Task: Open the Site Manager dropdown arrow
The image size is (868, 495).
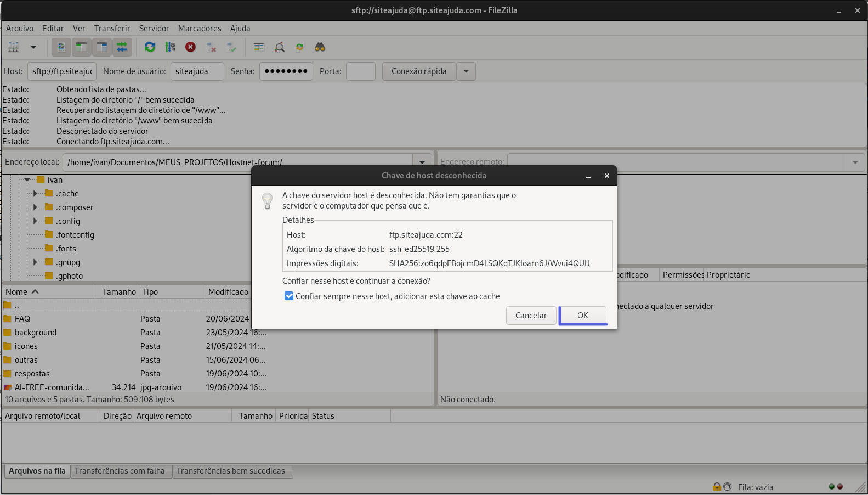Action: (33, 47)
